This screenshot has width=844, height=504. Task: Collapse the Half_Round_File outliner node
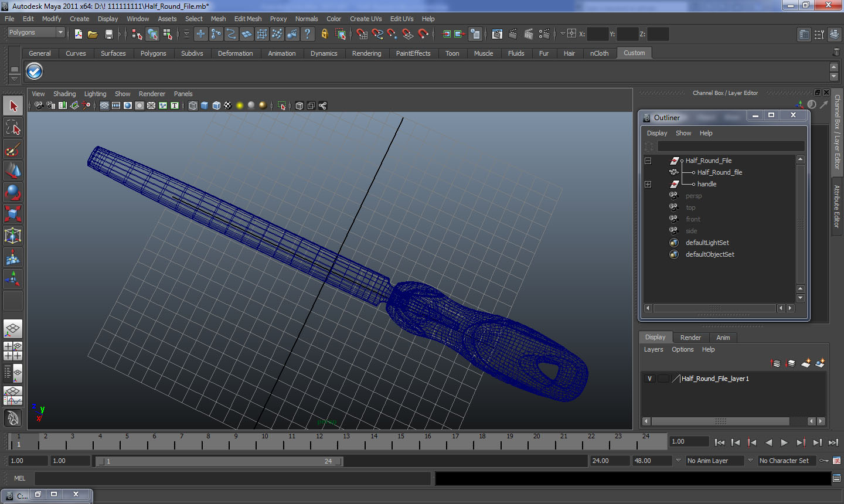tap(648, 161)
